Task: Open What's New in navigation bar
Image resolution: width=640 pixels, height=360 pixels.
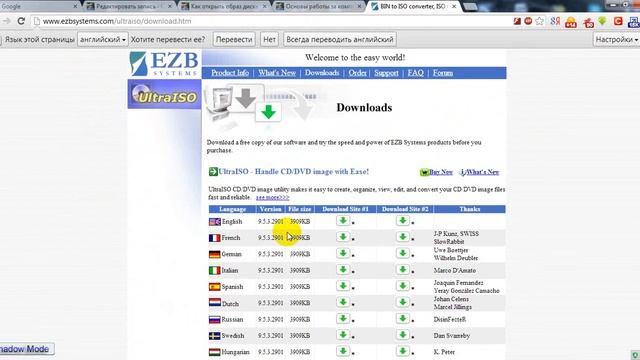Action: coord(277,73)
